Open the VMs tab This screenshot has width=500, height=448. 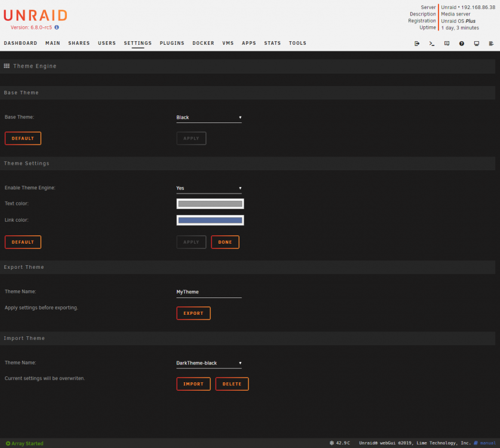click(228, 43)
